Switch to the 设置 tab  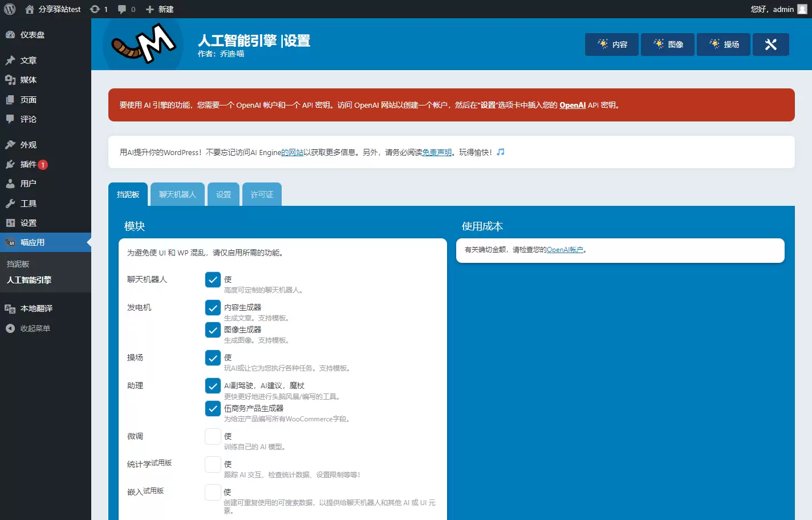224,194
